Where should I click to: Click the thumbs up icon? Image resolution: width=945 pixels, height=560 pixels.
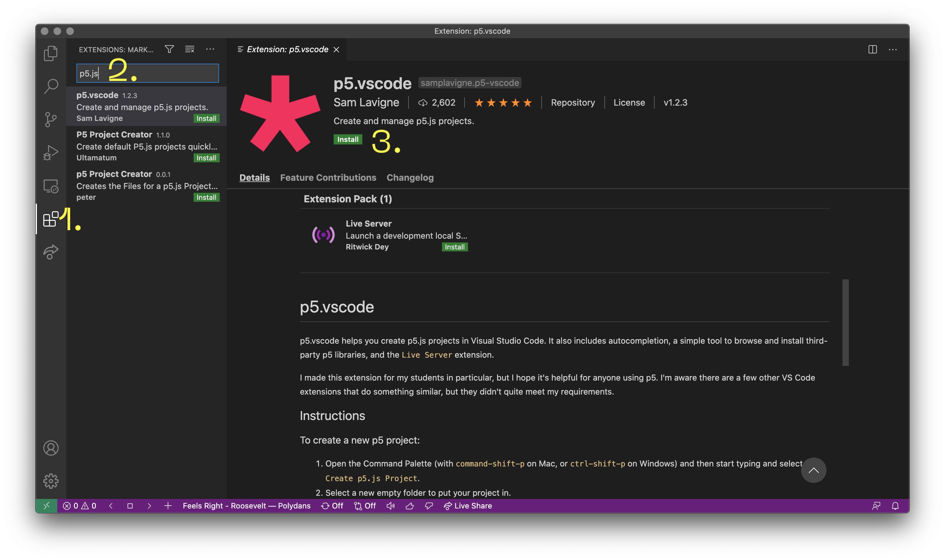coord(409,506)
